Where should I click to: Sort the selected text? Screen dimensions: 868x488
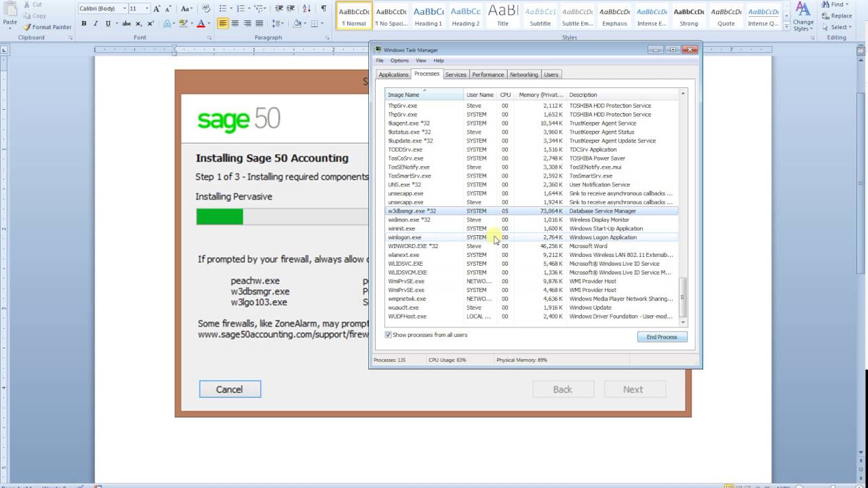306,9
